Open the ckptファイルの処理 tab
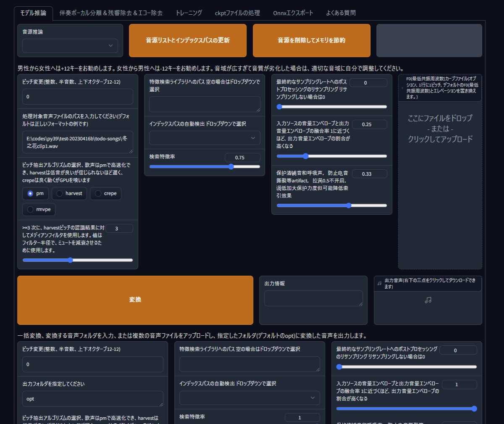The height and width of the screenshot is (424, 504). click(x=237, y=13)
